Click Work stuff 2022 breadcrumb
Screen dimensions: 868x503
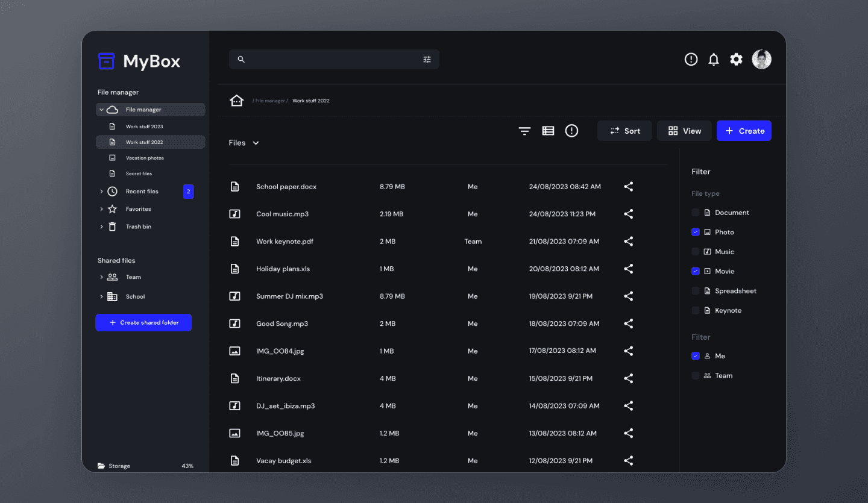pyautogui.click(x=311, y=101)
